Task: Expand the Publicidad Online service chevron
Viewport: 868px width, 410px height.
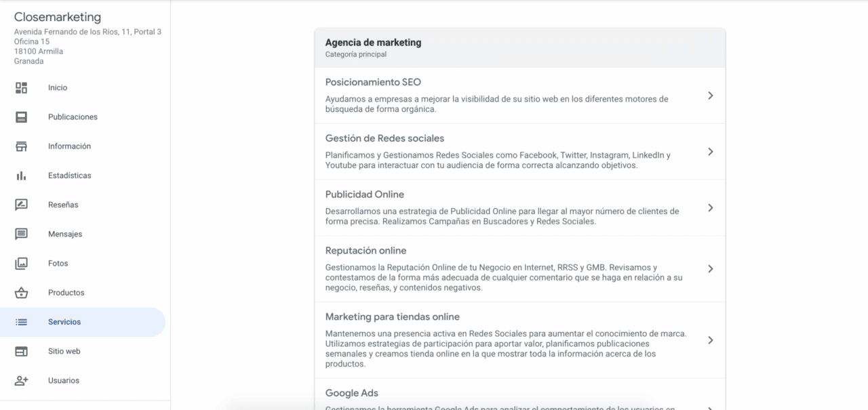Action: click(x=711, y=208)
